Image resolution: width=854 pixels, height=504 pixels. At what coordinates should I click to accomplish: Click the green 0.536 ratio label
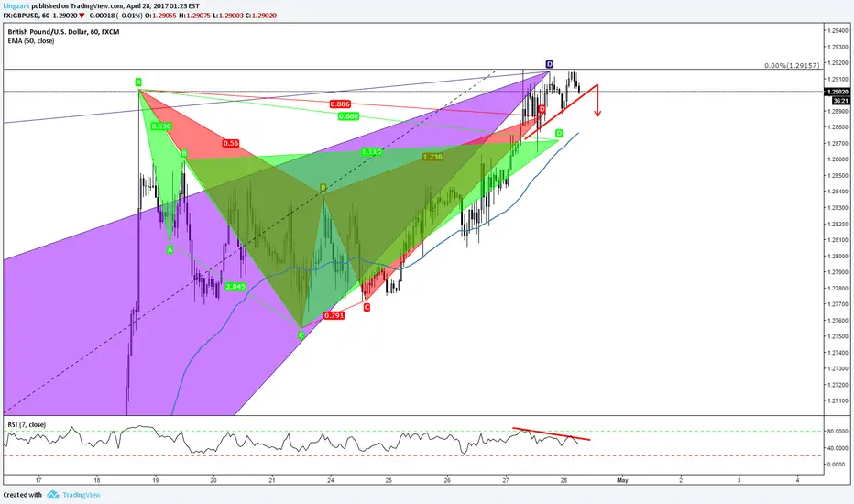[x=160, y=126]
